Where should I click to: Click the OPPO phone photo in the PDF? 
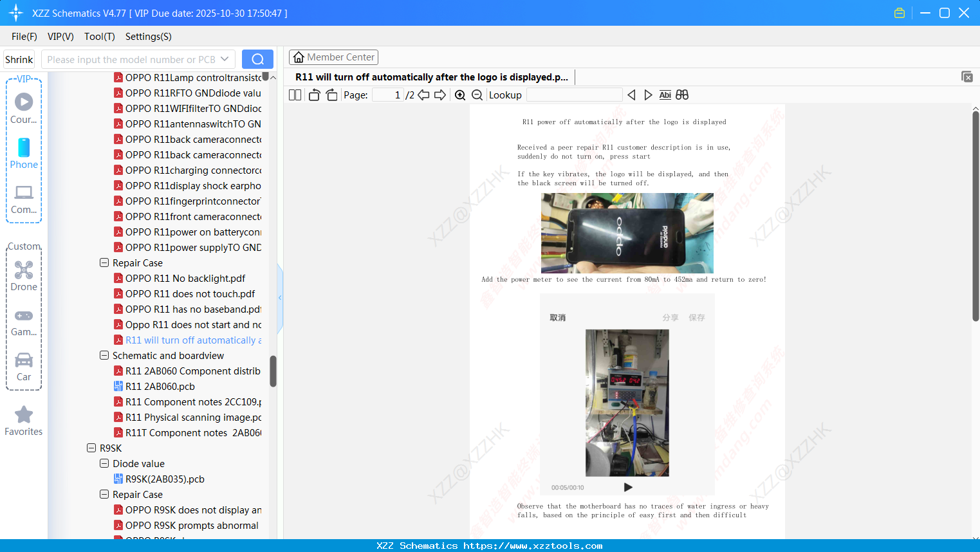627,233
